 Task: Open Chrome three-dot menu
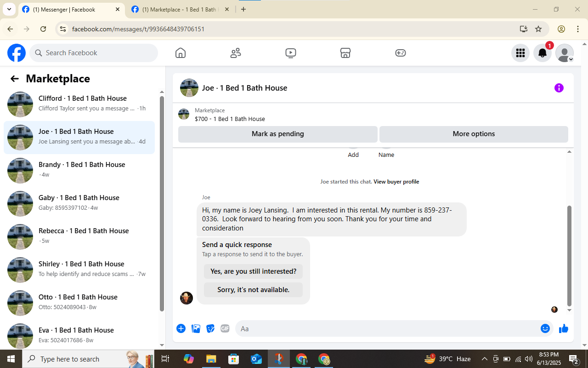[578, 29]
